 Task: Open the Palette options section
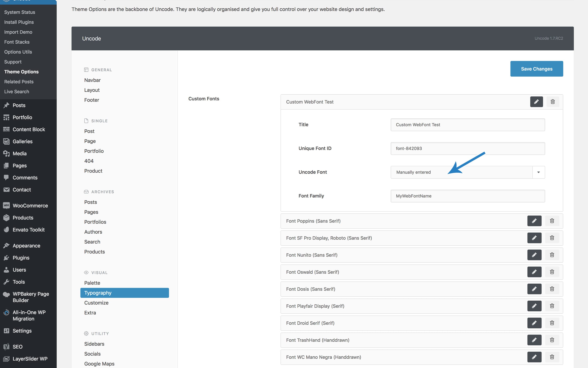pyautogui.click(x=92, y=283)
